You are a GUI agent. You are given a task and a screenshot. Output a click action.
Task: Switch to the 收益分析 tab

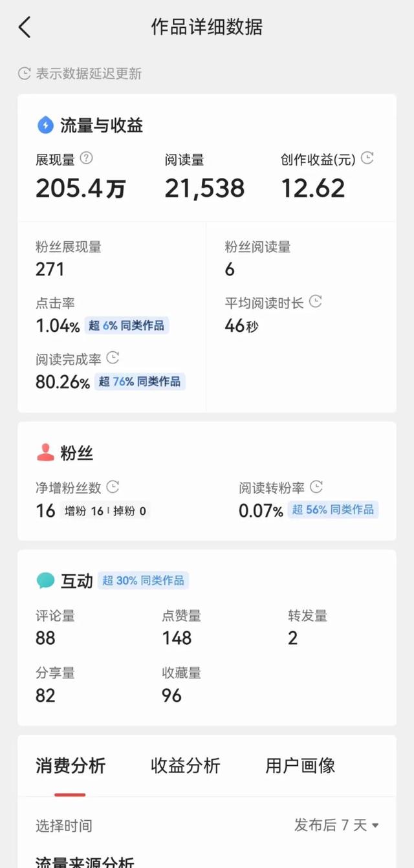186,766
